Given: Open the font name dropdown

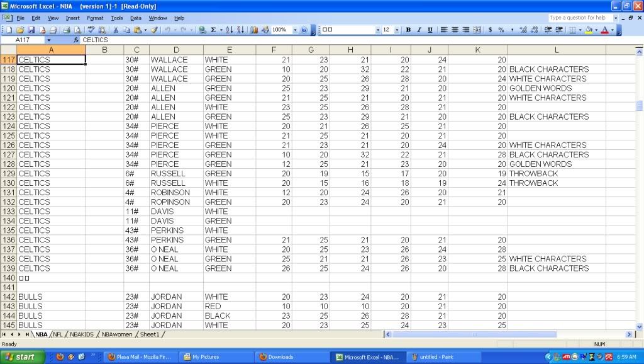Looking at the screenshot, I should pyautogui.click(x=378, y=30).
